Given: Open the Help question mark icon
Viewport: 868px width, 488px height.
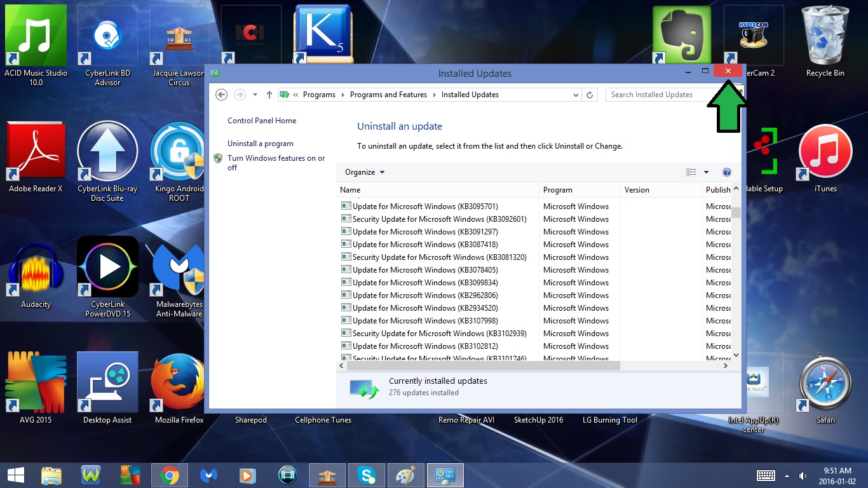Looking at the screenshot, I should point(727,172).
